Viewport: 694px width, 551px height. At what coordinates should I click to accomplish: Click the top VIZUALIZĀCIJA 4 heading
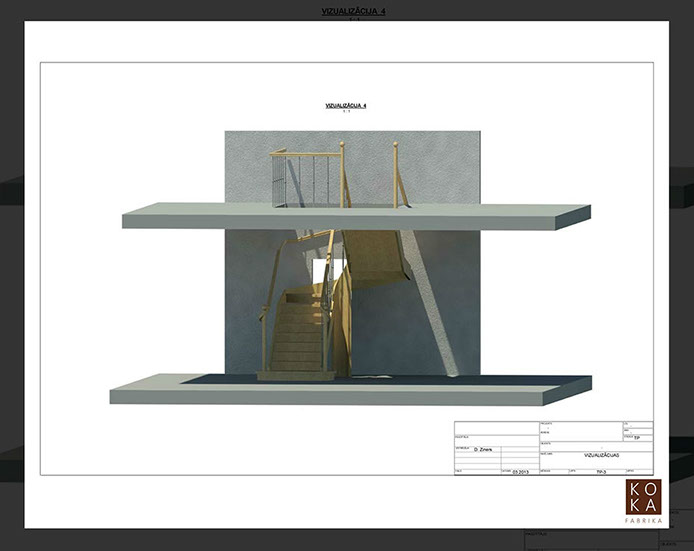pos(346,10)
